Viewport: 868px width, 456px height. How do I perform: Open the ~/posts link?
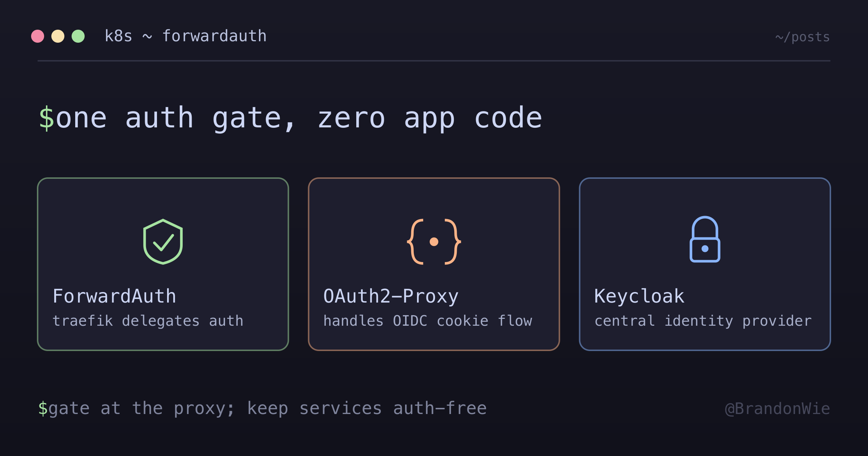(x=803, y=37)
